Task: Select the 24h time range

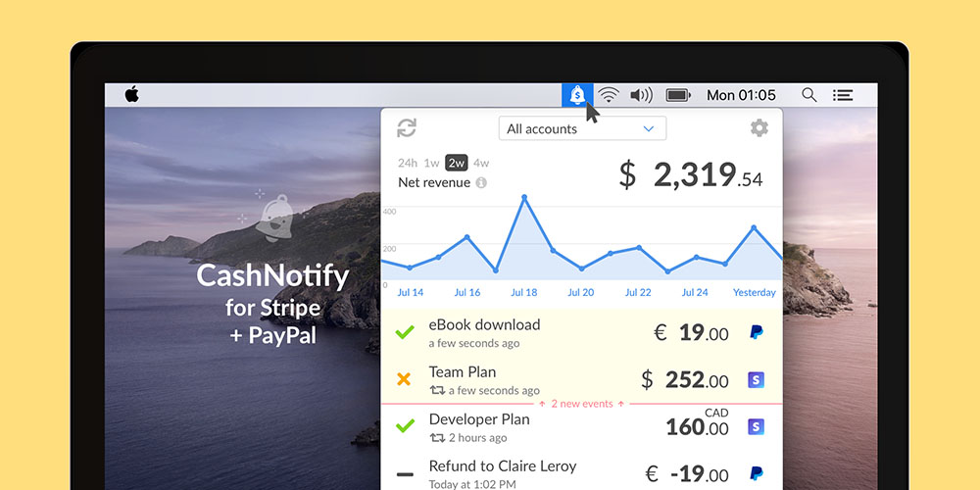Action: coord(408,163)
